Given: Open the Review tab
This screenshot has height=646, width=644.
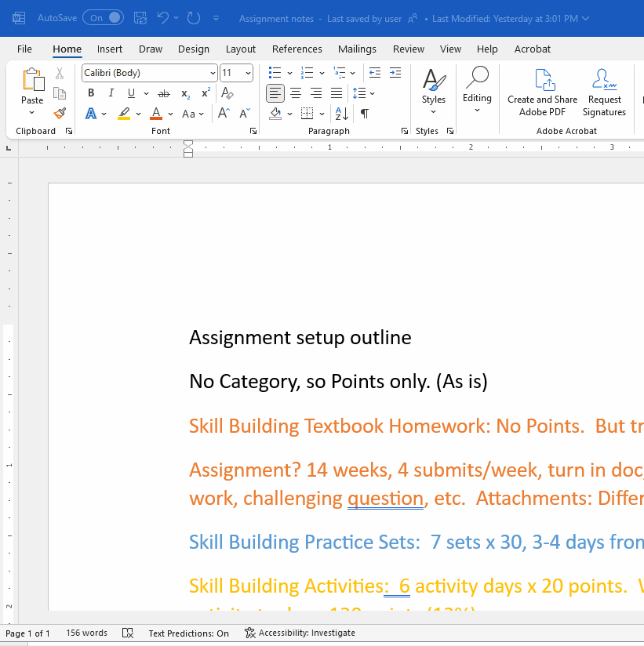Looking at the screenshot, I should pyautogui.click(x=408, y=49).
